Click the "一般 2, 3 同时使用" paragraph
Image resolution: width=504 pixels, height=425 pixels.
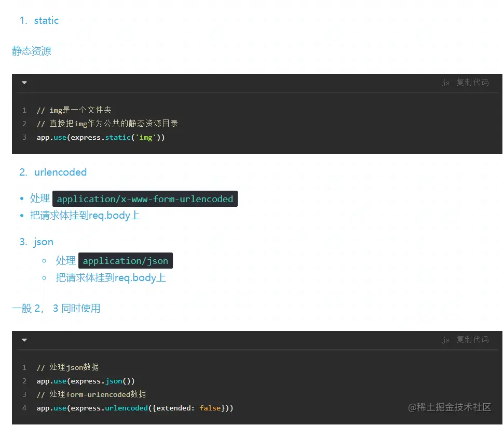(56, 308)
